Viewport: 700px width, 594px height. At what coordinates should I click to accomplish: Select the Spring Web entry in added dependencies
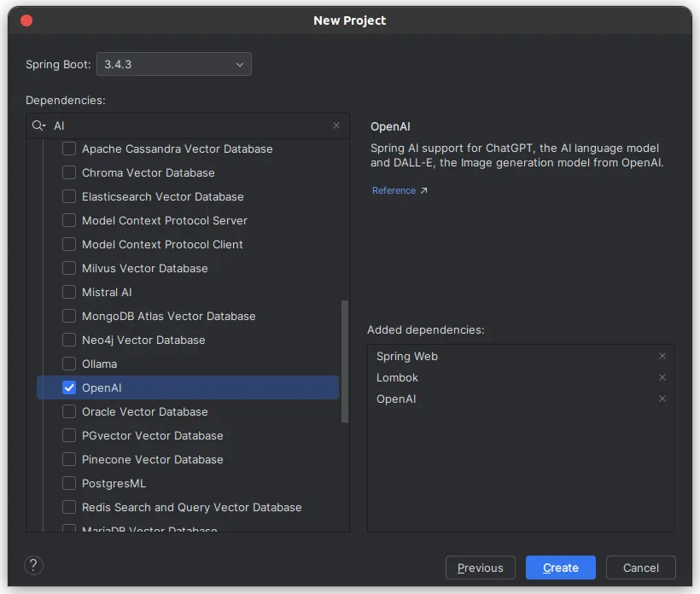(521, 356)
